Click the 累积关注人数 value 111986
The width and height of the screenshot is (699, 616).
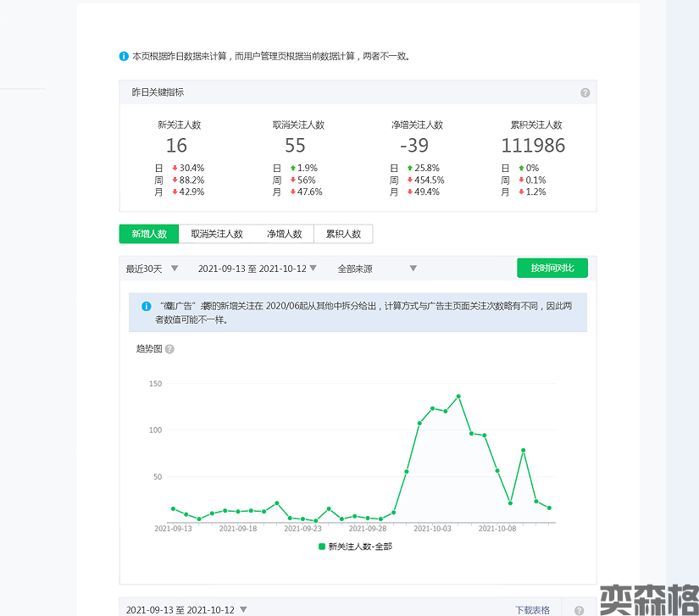(533, 146)
